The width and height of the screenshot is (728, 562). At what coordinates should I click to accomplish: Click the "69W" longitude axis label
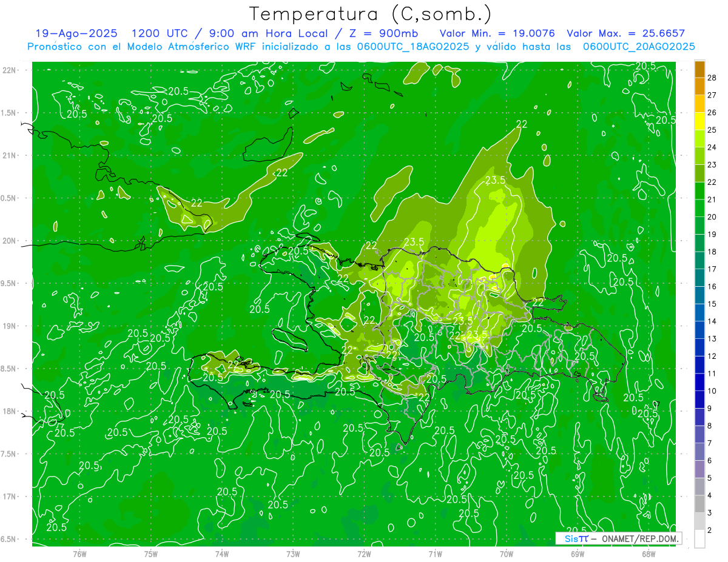click(x=577, y=554)
